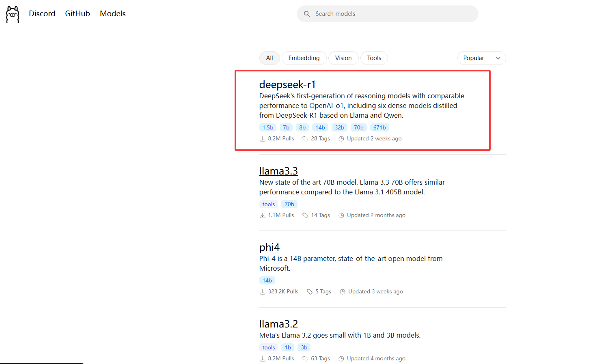Click clock icon beside Updated 2 weeks ago
The height and width of the screenshot is (364, 610).
(341, 139)
